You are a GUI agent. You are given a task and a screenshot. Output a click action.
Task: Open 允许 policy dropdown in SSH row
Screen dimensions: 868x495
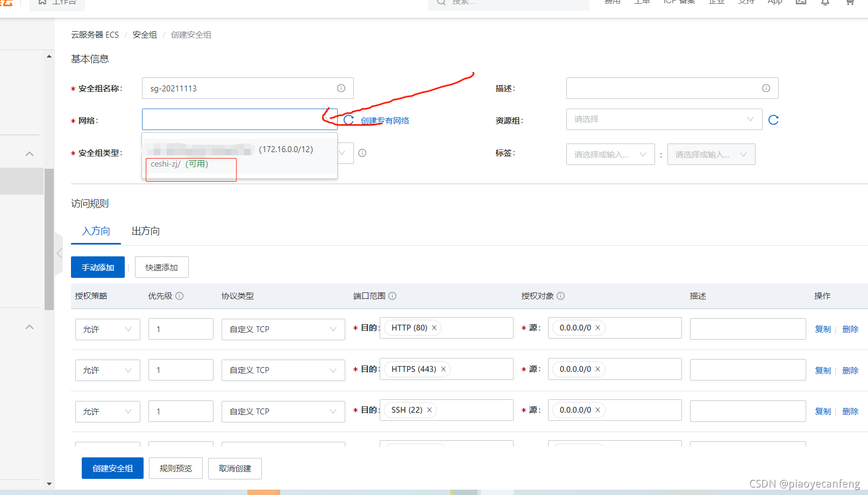coord(108,412)
